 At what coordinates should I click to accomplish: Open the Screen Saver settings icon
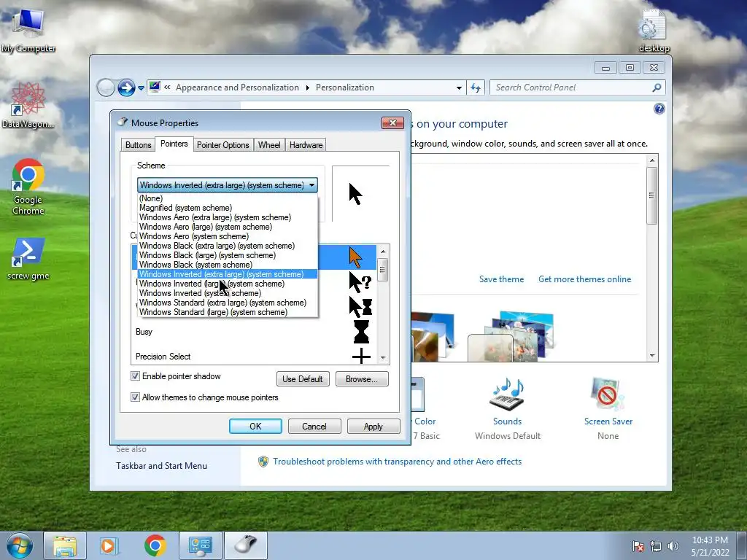[608, 394]
